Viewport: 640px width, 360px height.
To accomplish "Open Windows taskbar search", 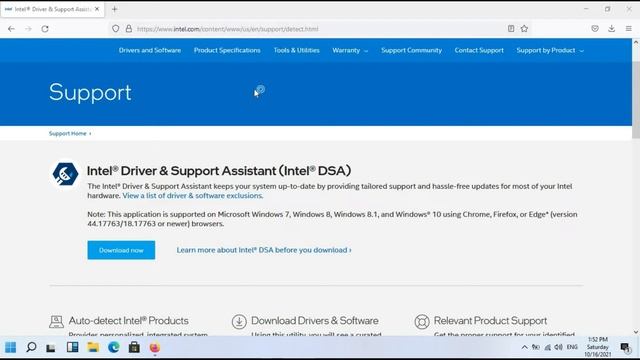I will tap(31, 347).
